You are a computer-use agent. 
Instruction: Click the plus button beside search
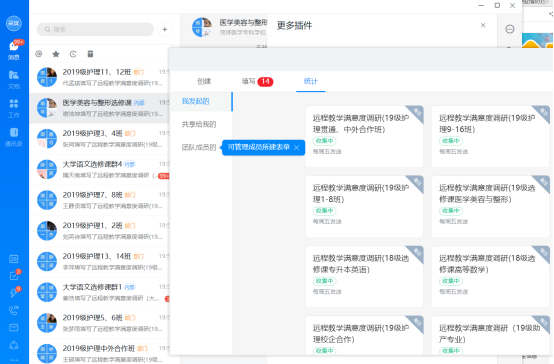click(x=165, y=29)
